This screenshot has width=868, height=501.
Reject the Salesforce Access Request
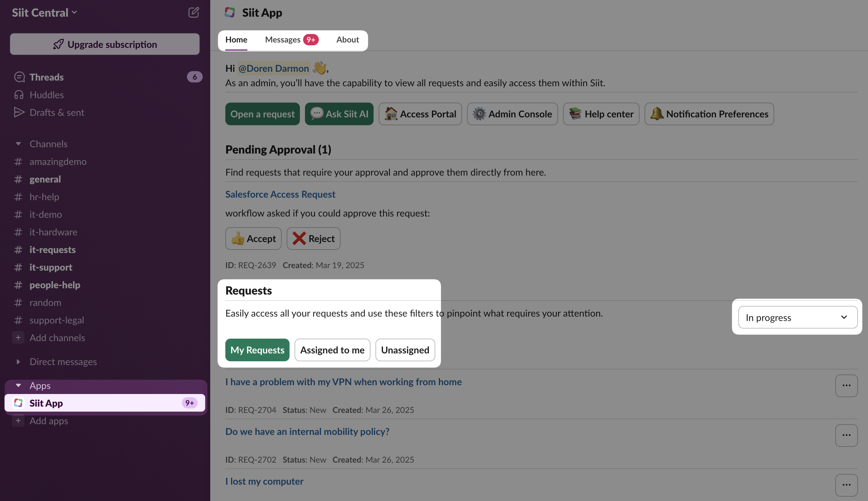point(313,239)
